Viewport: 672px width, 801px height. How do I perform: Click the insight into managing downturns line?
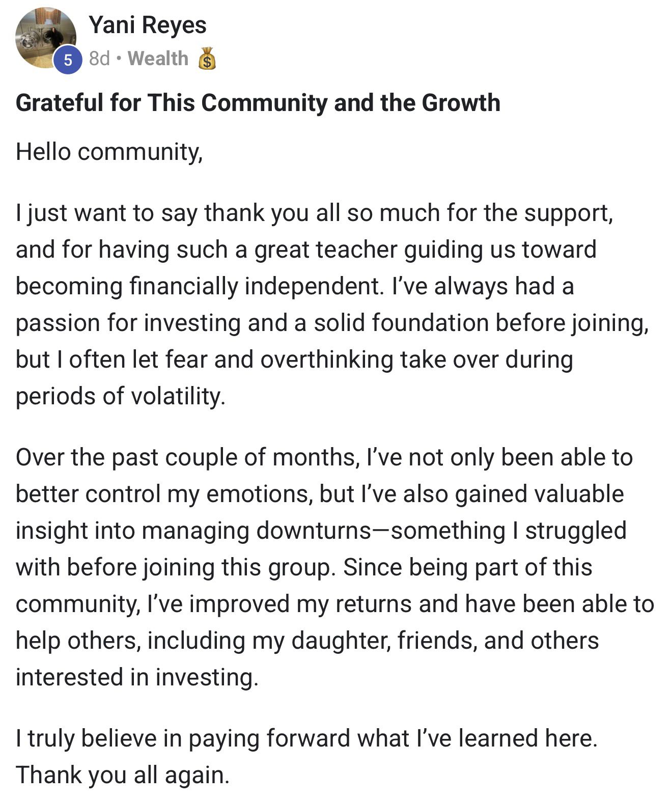coord(321,531)
